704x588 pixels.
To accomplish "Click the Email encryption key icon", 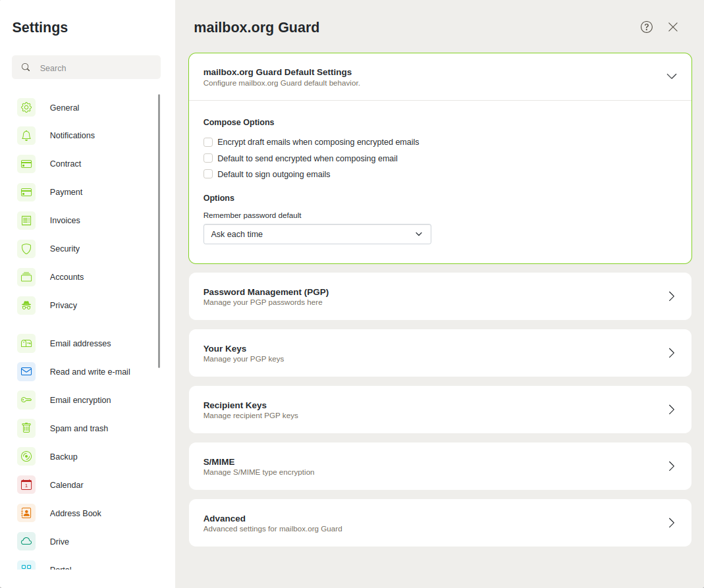I will coord(26,400).
